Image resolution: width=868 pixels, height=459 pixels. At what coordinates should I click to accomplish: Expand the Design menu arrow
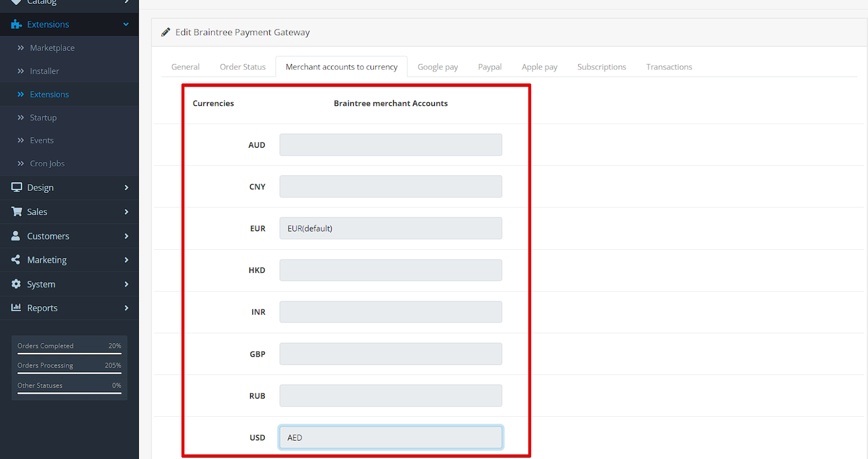126,188
